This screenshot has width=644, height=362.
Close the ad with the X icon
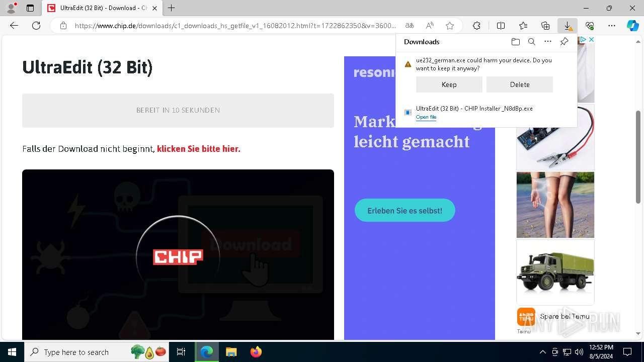(x=591, y=39)
